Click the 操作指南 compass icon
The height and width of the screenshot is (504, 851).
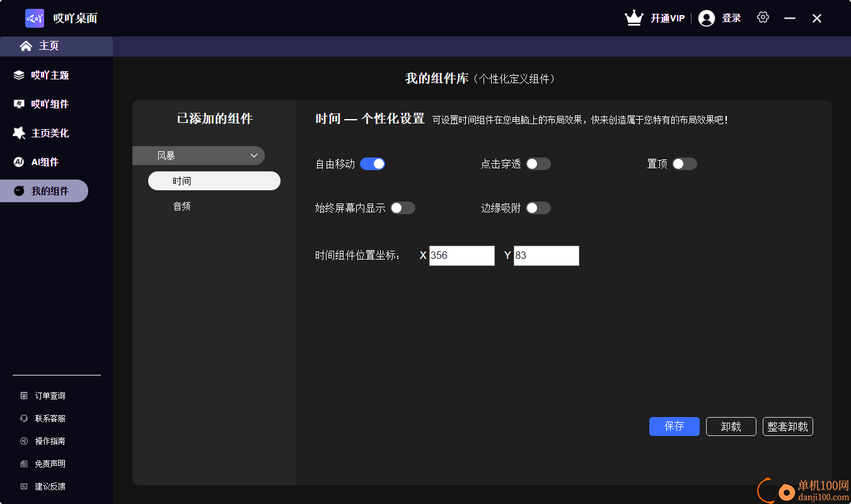[x=24, y=441]
